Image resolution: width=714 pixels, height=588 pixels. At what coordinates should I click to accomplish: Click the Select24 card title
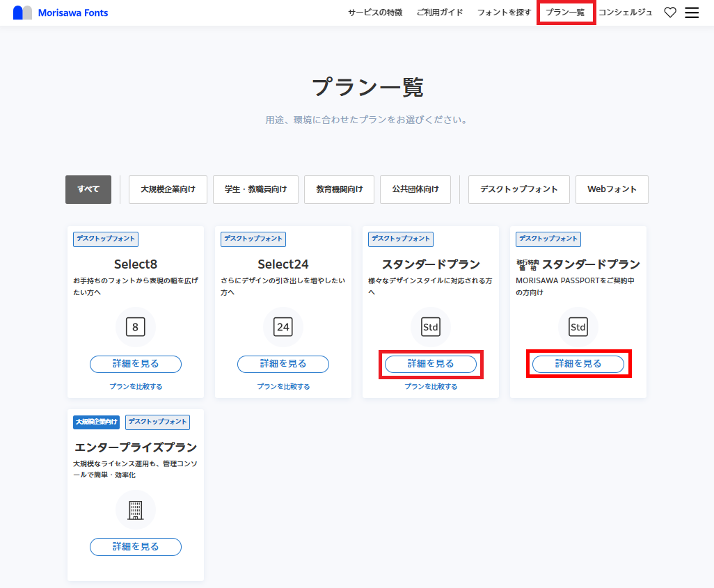[x=283, y=264]
